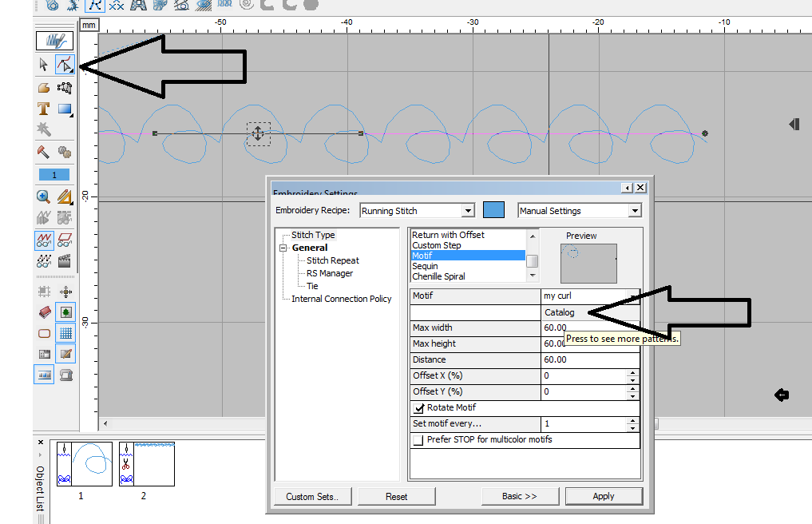Collapse the General tree node

pos(283,248)
